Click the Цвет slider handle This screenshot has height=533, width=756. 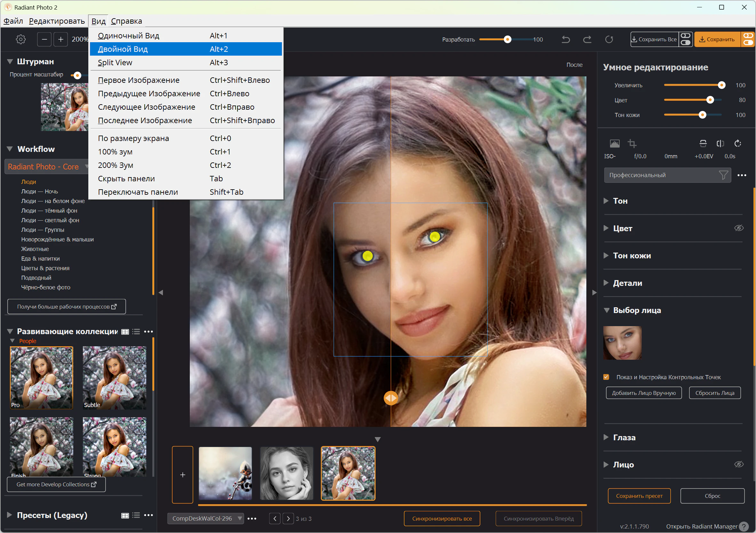pos(710,100)
